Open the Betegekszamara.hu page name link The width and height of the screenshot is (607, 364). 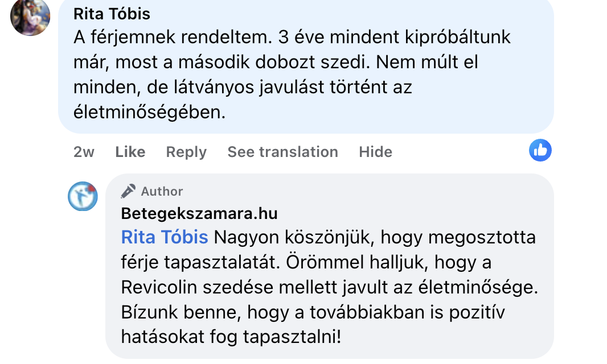[199, 213]
